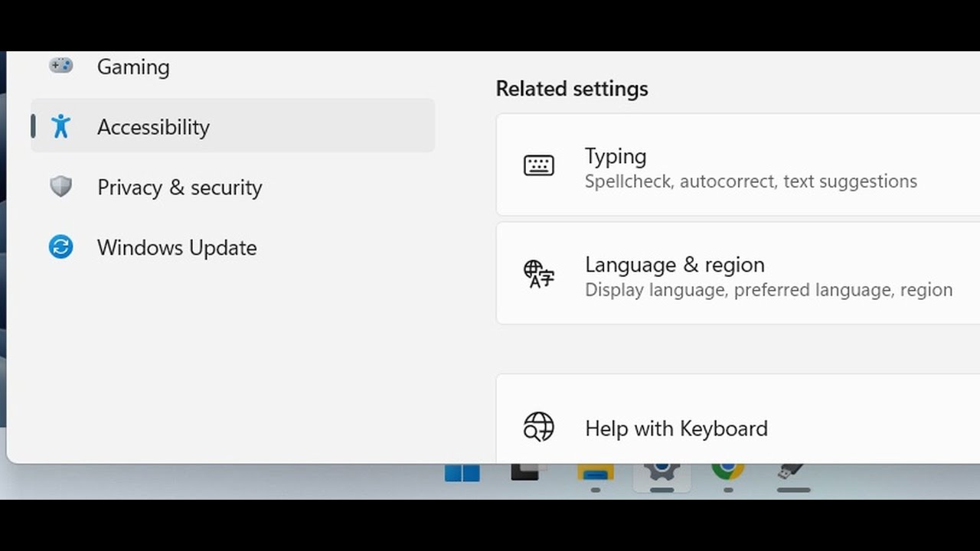Click the Typing keyboard icon

[x=539, y=165]
